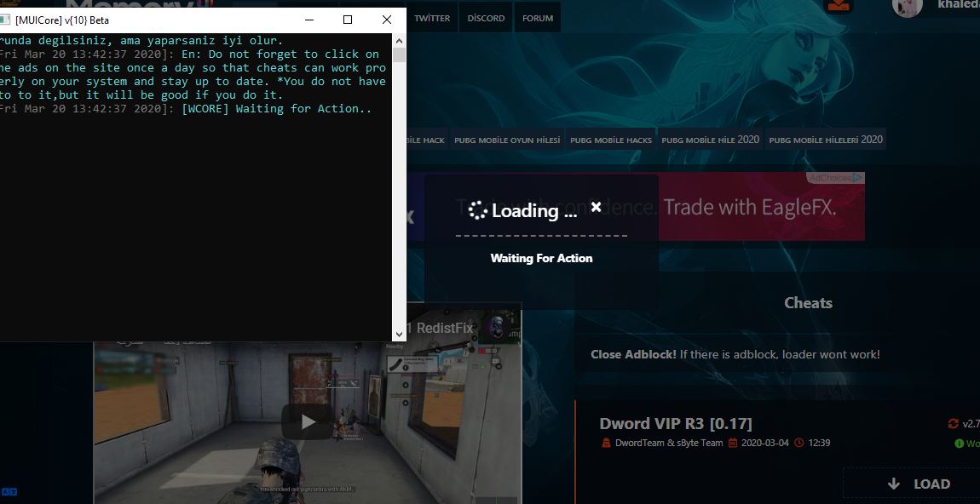Click the Dword VIP R3 [0.17] title

click(676, 423)
